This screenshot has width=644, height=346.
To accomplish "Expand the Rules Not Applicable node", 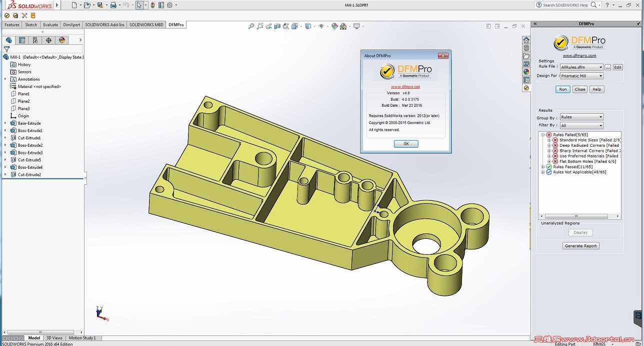I will [542, 172].
